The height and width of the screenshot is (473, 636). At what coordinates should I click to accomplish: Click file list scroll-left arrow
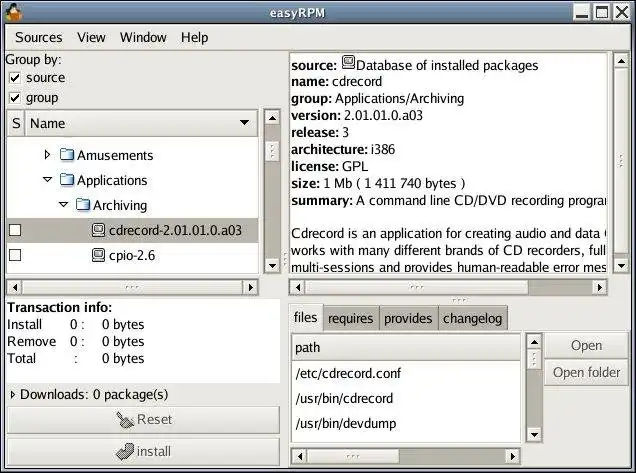click(300, 456)
